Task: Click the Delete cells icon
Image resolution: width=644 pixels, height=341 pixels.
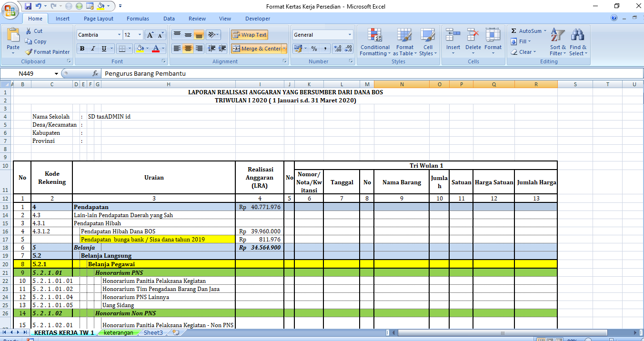Action: [473, 35]
